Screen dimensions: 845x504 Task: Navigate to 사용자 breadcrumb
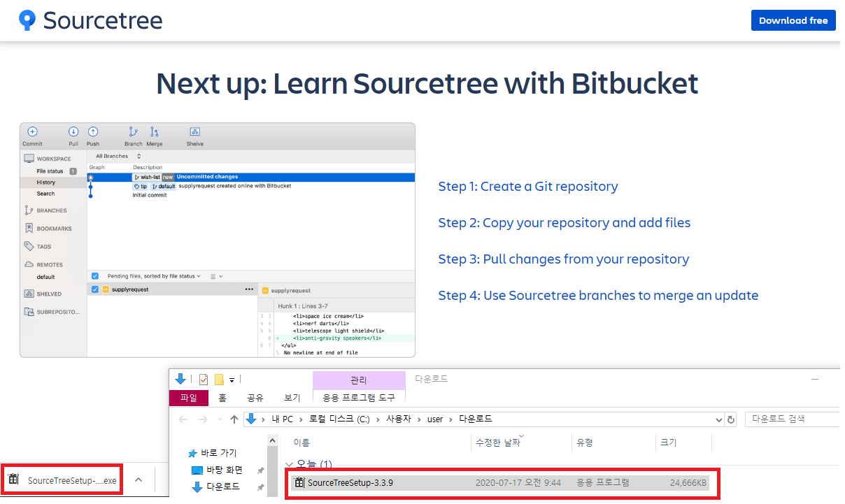coord(399,419)
